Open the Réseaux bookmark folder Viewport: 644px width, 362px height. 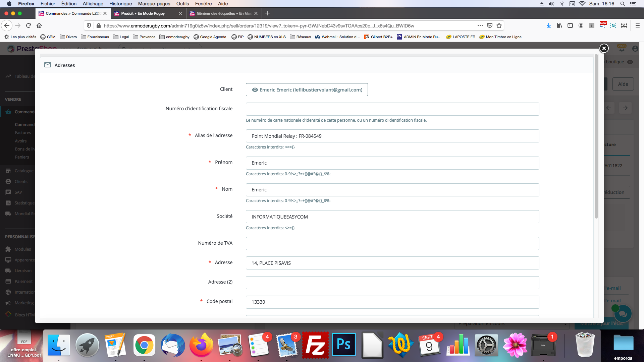click(301, 37)
